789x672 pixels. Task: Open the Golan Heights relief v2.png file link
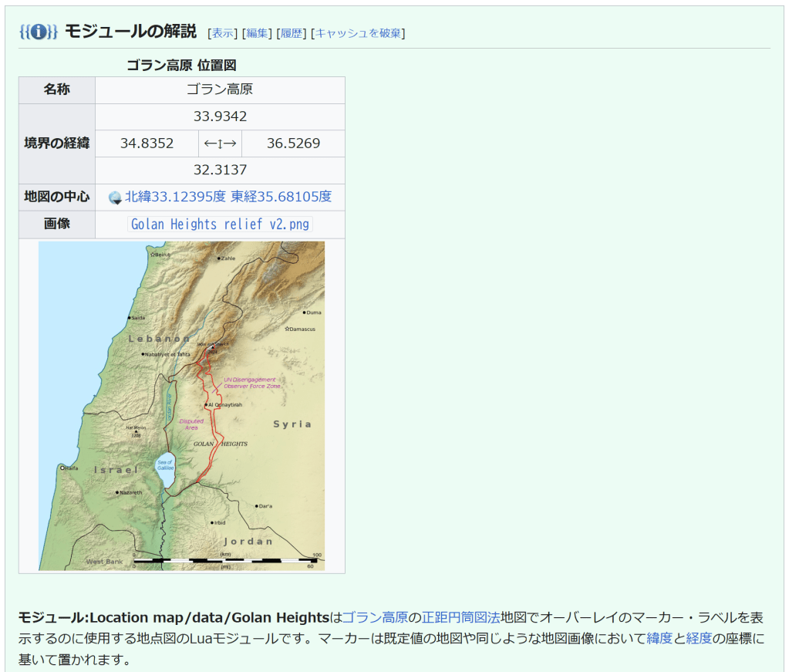pos(220,225)
